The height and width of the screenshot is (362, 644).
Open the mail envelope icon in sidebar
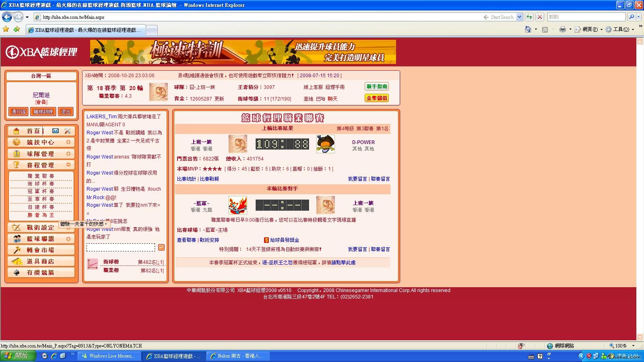pos(56,131)
